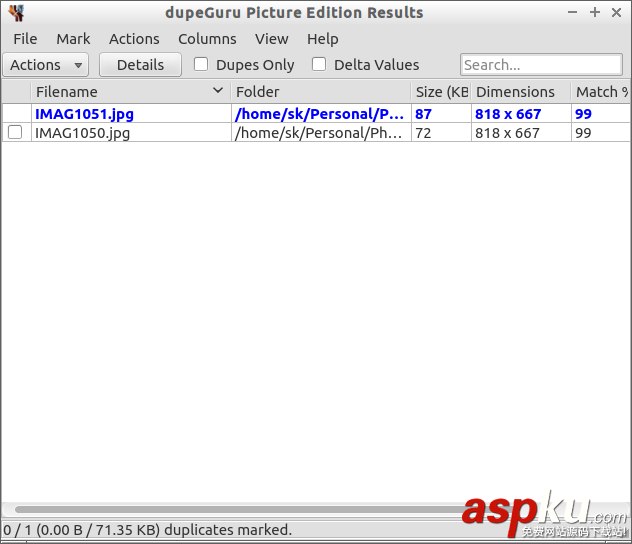
Task: Click the Details button
Action: [140, 65]
